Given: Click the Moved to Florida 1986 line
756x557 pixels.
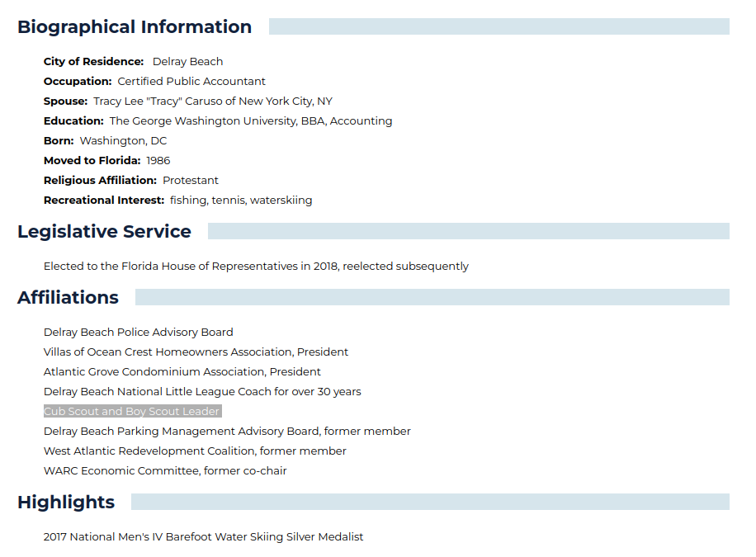Looking at the screenshot, I should pos(106,161).
